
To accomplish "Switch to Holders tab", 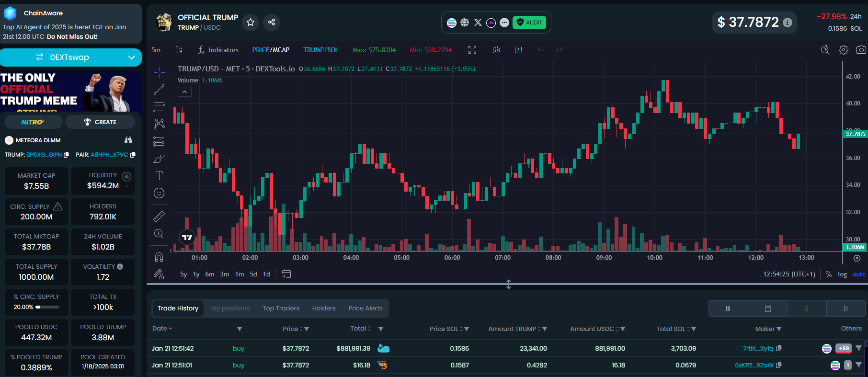I will coord(324,308).
